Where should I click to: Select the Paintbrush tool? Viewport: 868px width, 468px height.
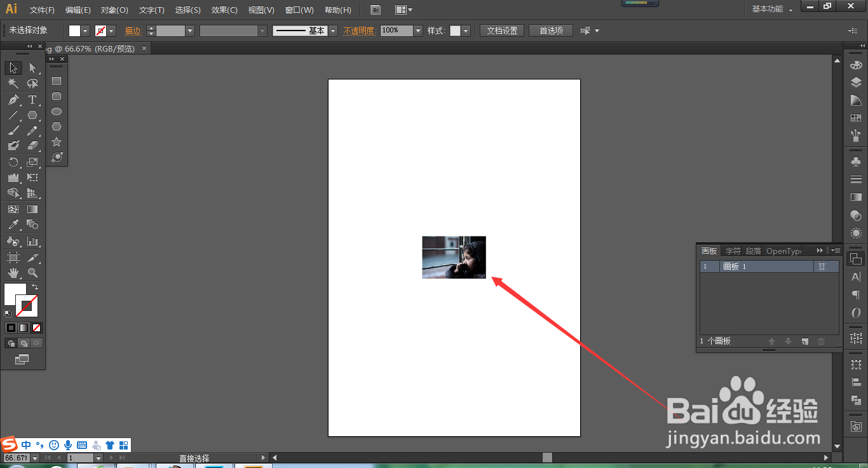(13, 130)
